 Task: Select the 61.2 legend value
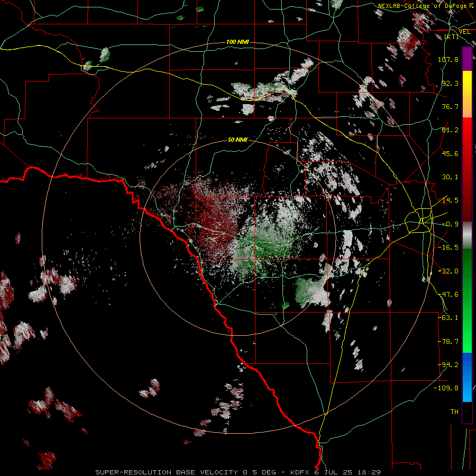tap(450, 130)
